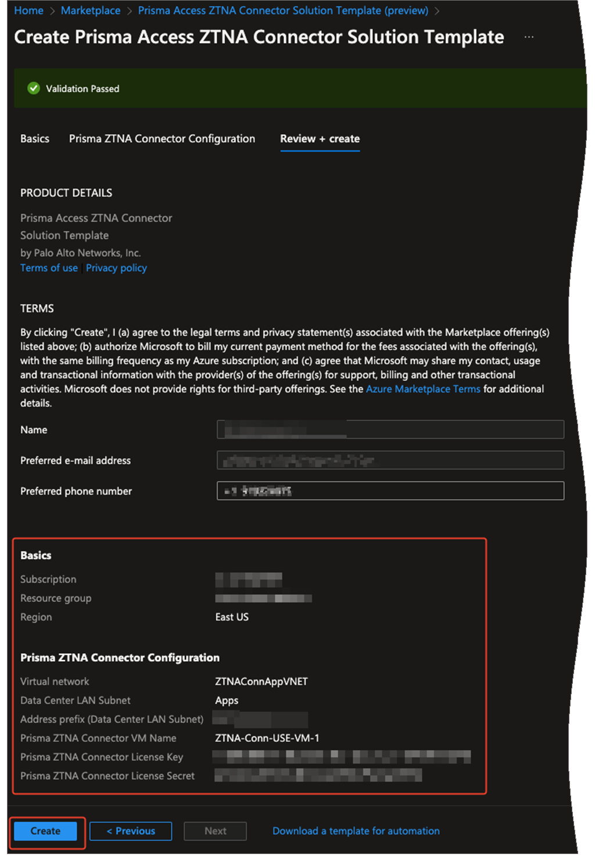This screenshot has width=595, height=868.
Task: Click the Name input field
Action: [x=390, y=429]
